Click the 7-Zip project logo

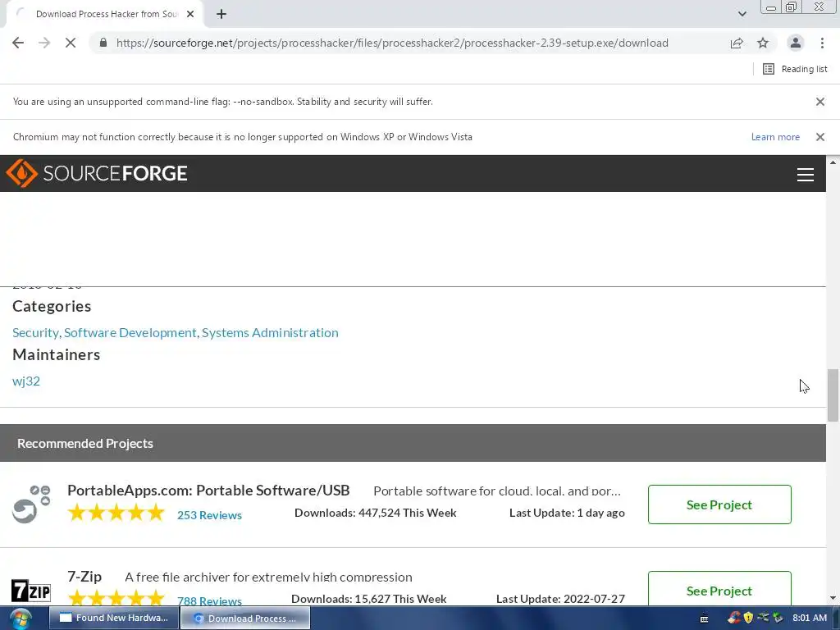(x=31, y=591)
